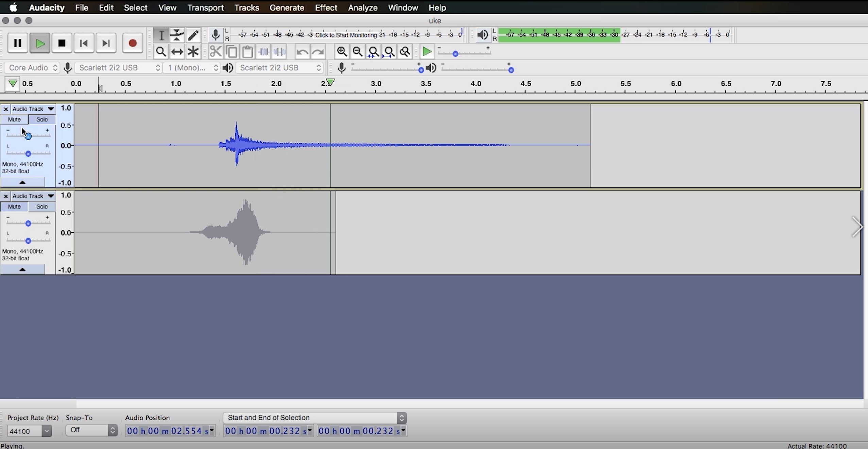Select the Time Shift tool

(x=176, y=51)
